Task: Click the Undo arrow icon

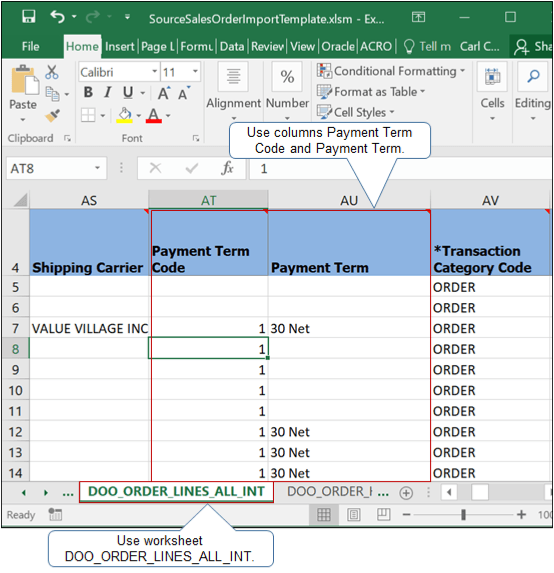Action: [58, 17]
